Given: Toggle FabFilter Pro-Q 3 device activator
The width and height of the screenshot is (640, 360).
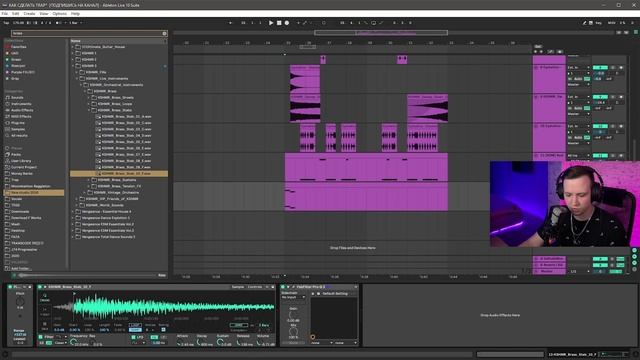Looking at the screenshot, I should (283, 287).
